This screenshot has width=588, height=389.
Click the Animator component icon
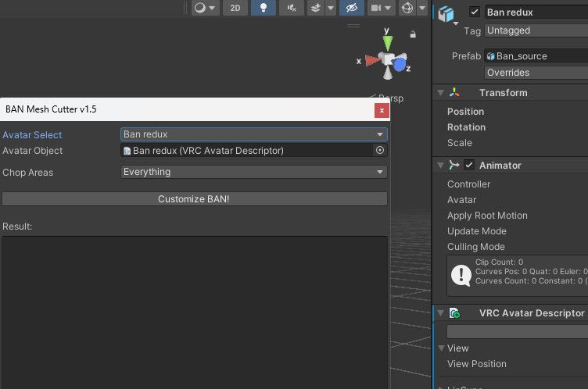(x=454, y=166)
